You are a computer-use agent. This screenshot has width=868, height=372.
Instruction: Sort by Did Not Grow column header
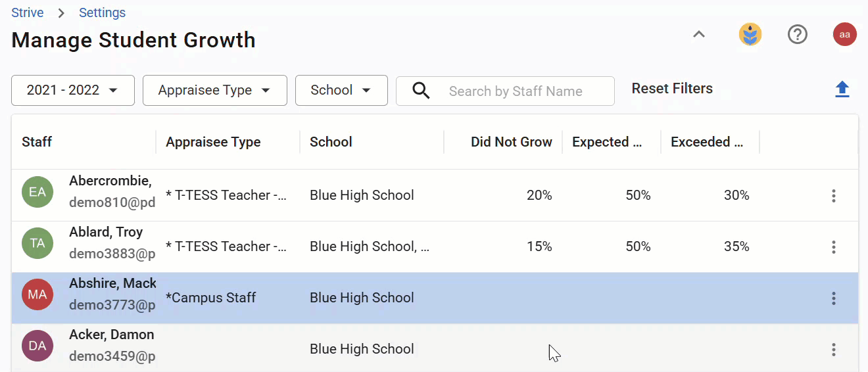point(512,142)
